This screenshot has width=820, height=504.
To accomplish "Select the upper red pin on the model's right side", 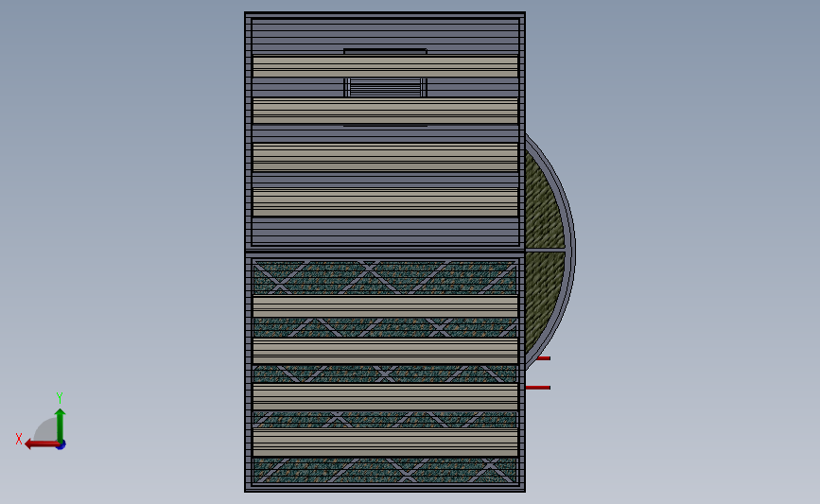I will (543, 358).
